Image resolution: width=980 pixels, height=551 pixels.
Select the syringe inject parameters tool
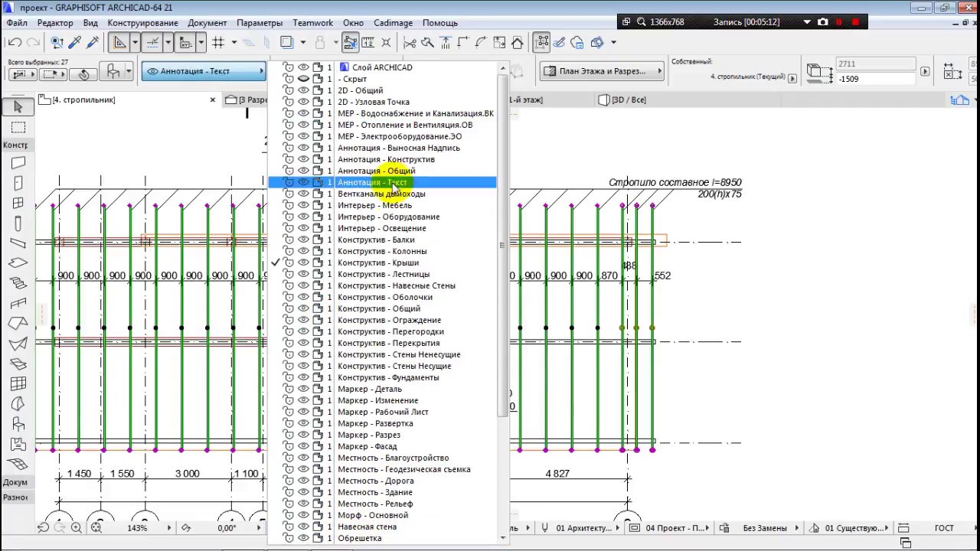[93, 43]
